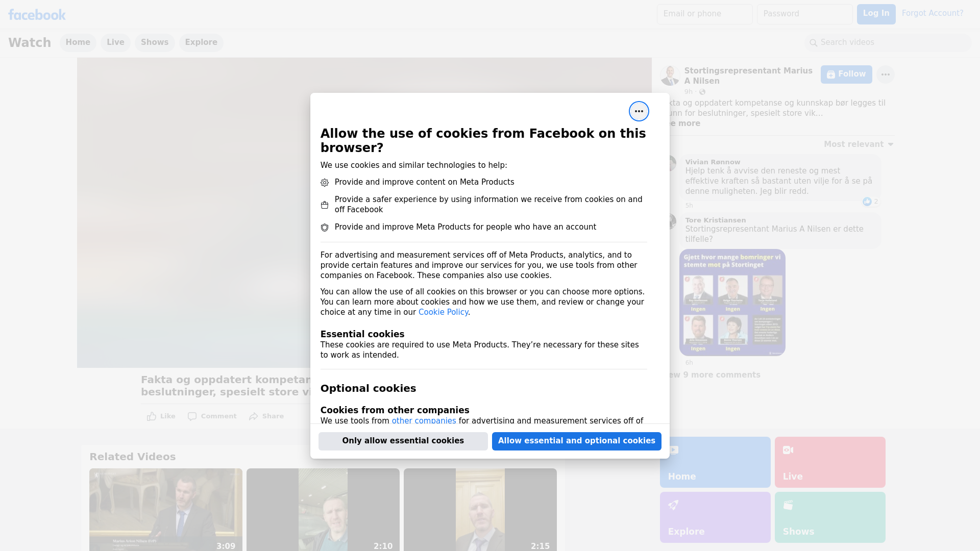Open the Explore tab in Watch navigation
The width and height of the screenshot is (980, 551).
[x=201, y=43]
